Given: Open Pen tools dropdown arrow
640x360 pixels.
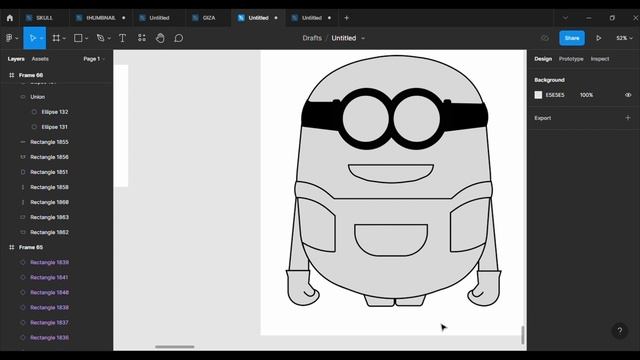Looking at the screenshot, I should (x=109, y=38).
